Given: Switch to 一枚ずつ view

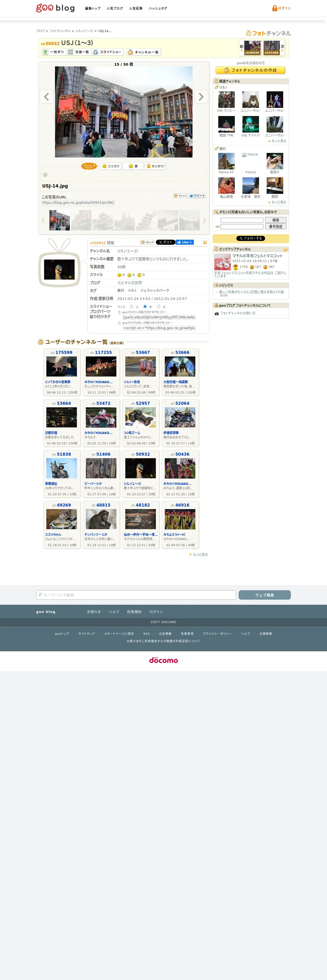Looking at the screenshot, I should coord(53,52).
